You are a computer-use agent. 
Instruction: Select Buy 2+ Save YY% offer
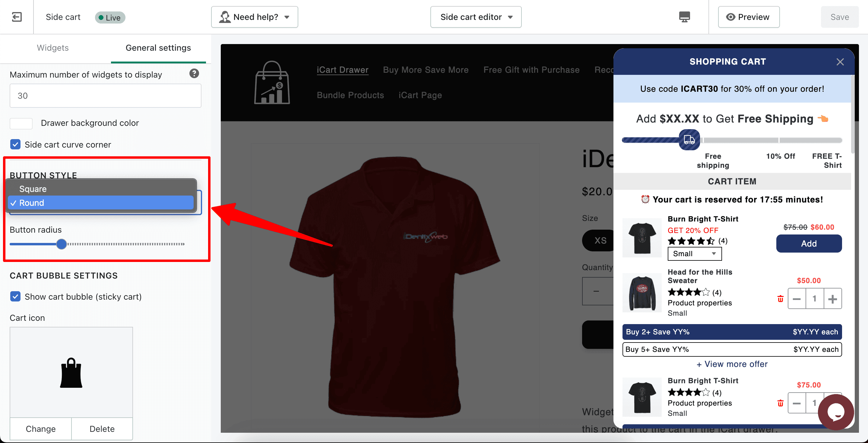tap(732, 332)
